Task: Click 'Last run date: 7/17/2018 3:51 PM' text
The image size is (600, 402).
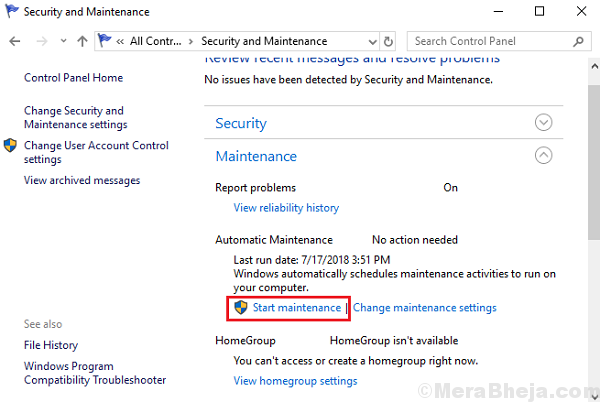Action: 311,260
